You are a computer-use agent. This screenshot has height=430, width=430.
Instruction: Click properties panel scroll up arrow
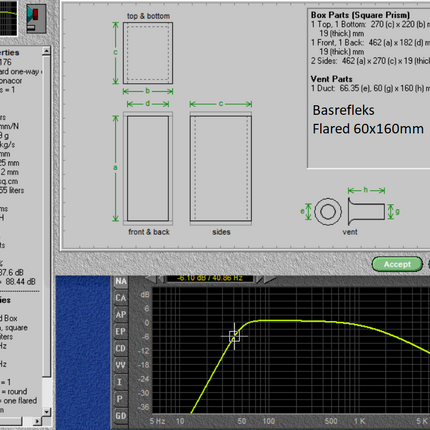tap(46, 51)
